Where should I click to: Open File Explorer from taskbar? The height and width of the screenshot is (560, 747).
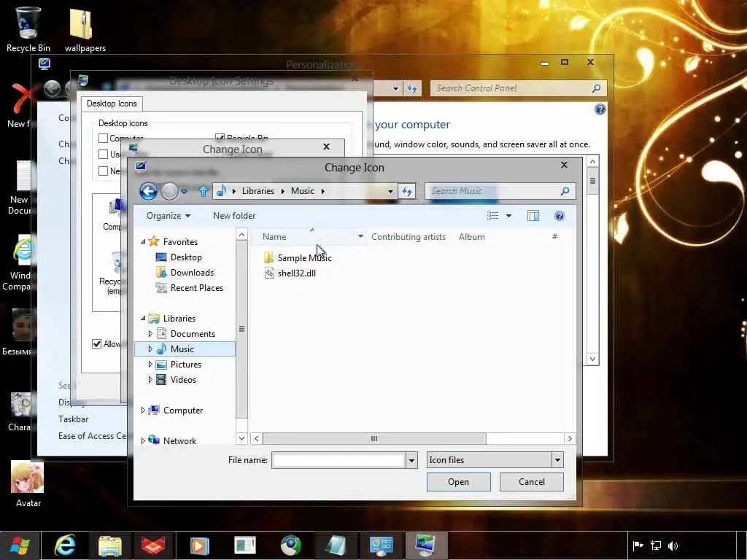110,545
